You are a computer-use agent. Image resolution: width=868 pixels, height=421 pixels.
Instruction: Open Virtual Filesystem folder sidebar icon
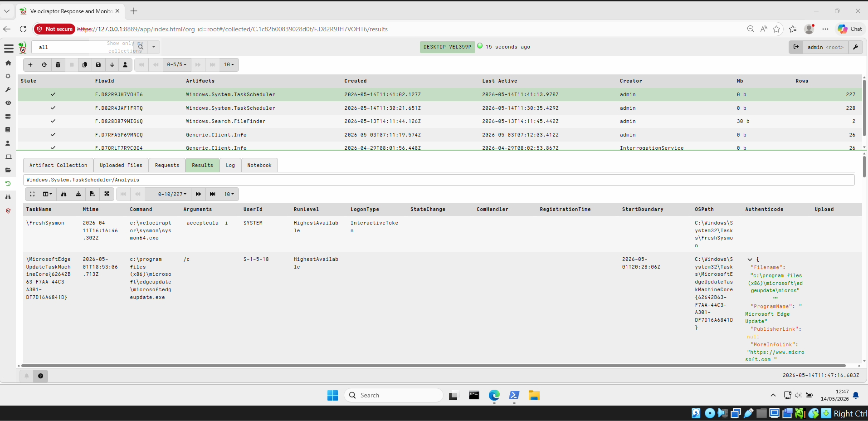click(8, 170)
